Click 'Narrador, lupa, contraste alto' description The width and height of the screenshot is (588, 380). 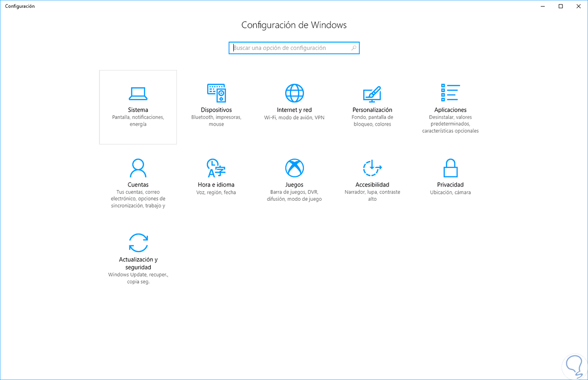click(x=372, y=196)
